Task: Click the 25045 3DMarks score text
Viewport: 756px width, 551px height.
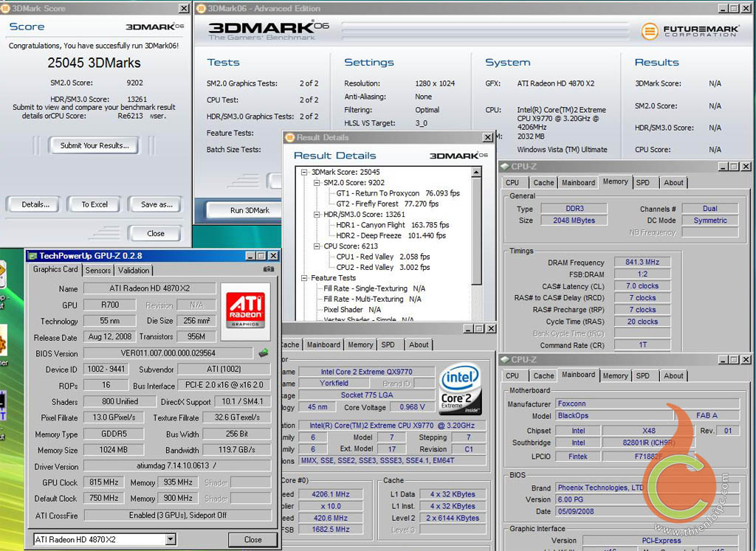Action: 94,63
